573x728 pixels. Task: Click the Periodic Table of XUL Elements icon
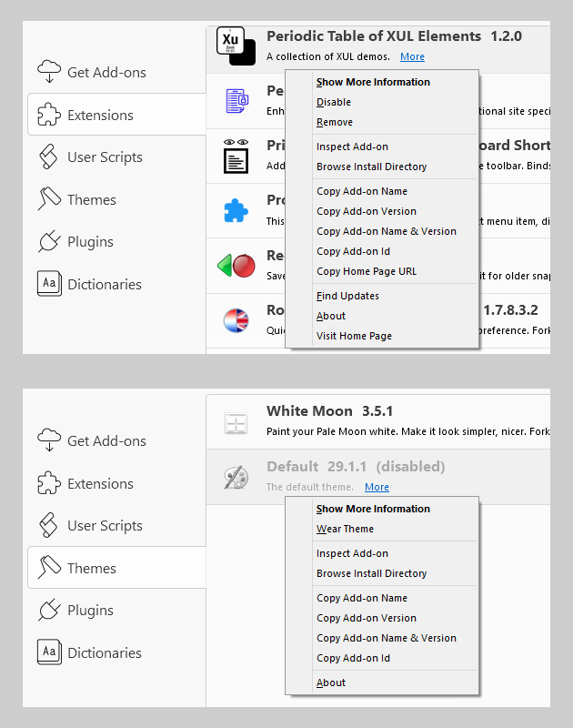coord(236,46)
